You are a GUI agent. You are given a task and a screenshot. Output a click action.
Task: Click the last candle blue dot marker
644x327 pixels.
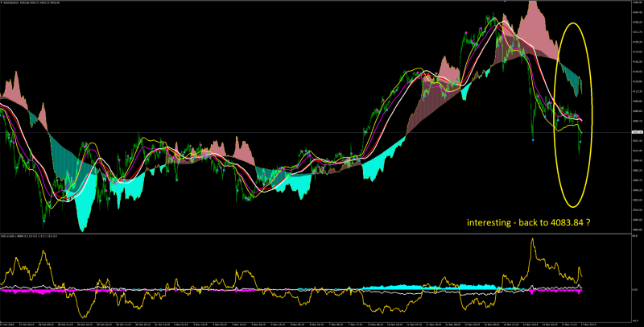pyautogui.click(x=580, y=142)
